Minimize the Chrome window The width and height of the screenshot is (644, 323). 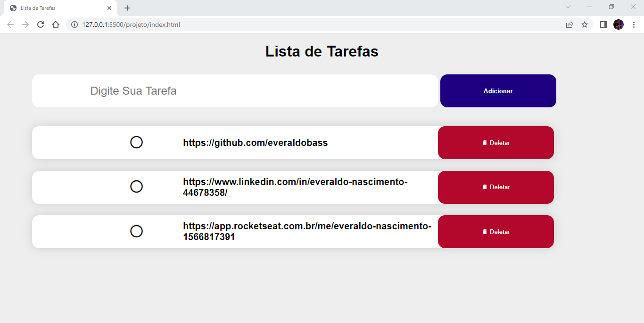coord(590,7)
